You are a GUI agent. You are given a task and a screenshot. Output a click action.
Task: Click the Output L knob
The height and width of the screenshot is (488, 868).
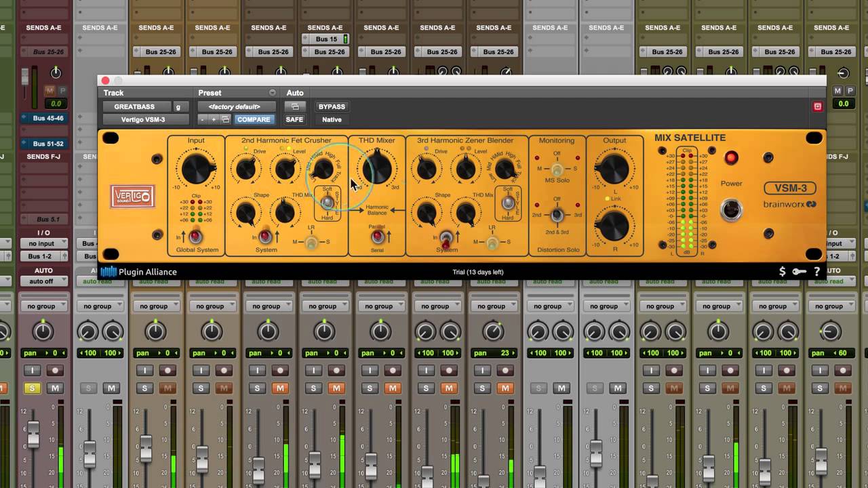(614, 168)
